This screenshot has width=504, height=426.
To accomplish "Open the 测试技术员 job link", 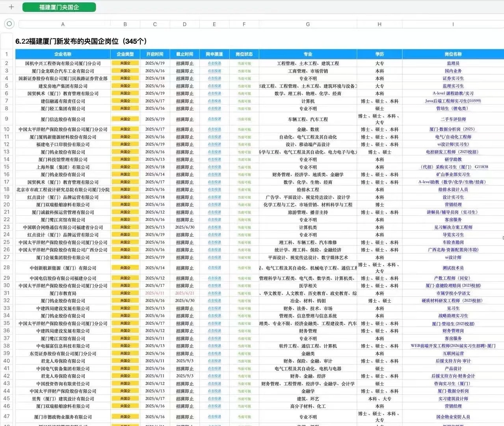I will point(453,268).
